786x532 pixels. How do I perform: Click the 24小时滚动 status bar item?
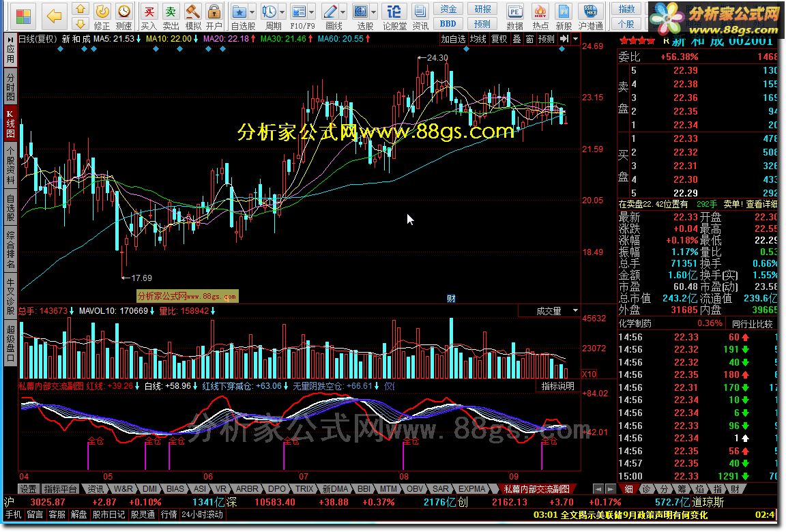(x=202, y=514)
